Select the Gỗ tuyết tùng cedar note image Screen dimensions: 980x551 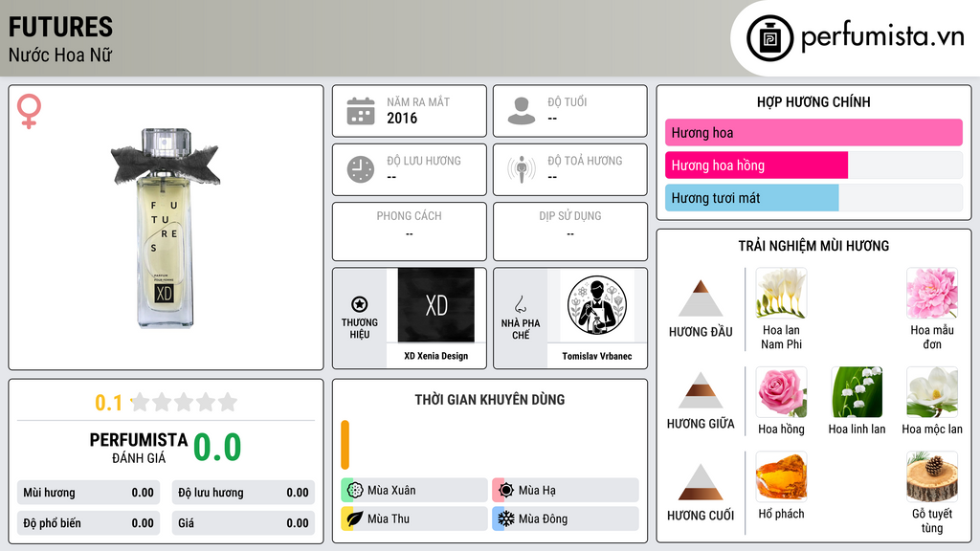click(932, 476)
